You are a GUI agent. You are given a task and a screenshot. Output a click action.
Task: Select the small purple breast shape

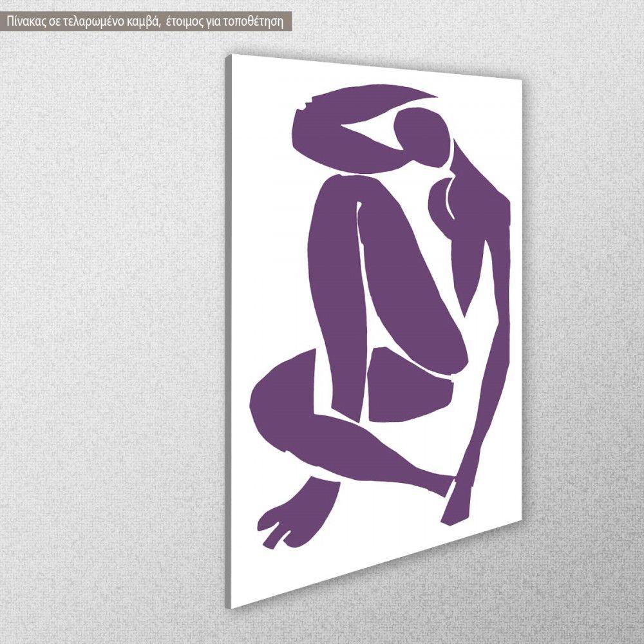[x=440, y=196]
